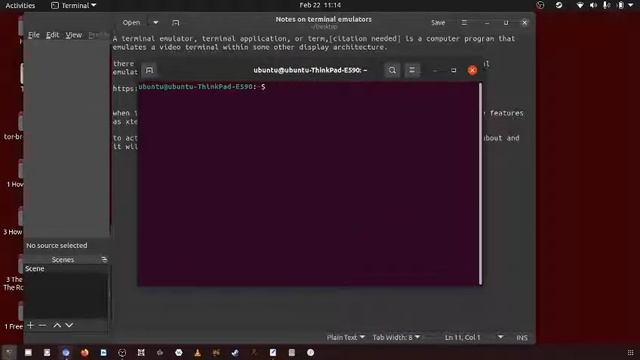Open the File menu
This screenshot has height=360, width=640.
34,35
